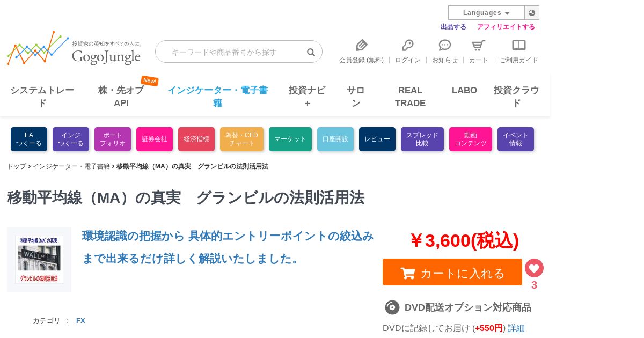
Task: Click the product cover thumbnail
Action: click(x=39, y=260)
